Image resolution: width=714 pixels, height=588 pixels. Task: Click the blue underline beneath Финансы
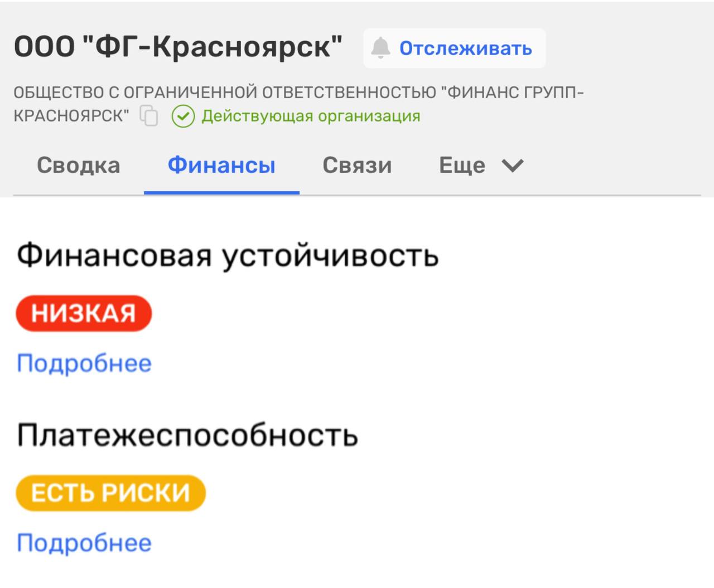[221, 192]
